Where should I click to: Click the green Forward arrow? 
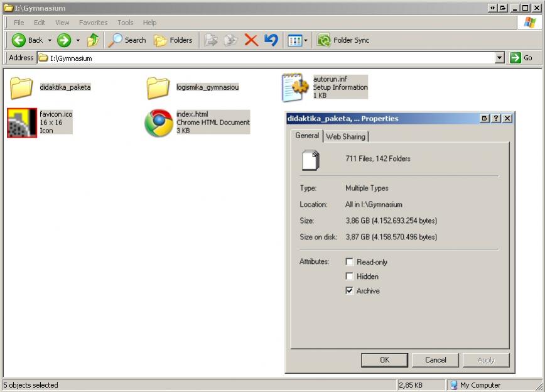point(64,40)
